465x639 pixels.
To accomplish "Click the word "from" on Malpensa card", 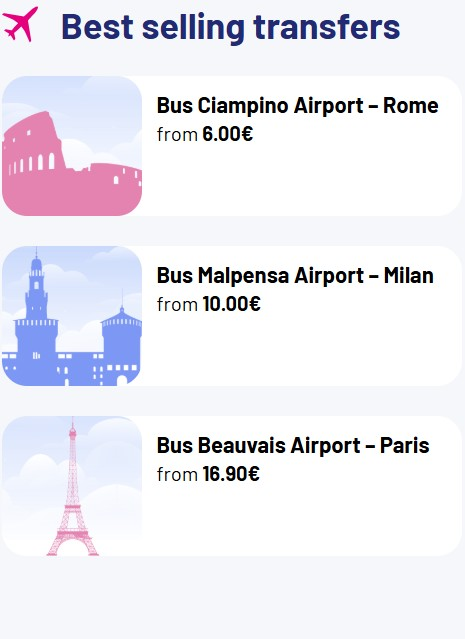I will click(177, 304).
